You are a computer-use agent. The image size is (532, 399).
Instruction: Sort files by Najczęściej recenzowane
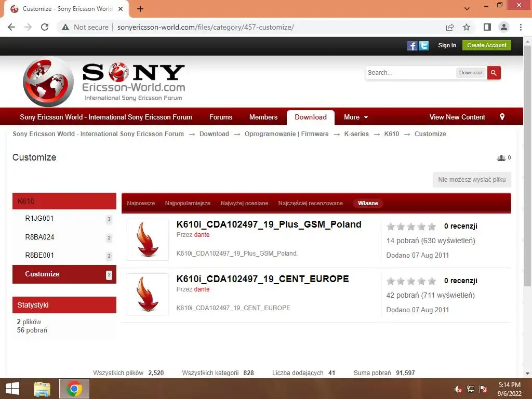pos(311,203)
